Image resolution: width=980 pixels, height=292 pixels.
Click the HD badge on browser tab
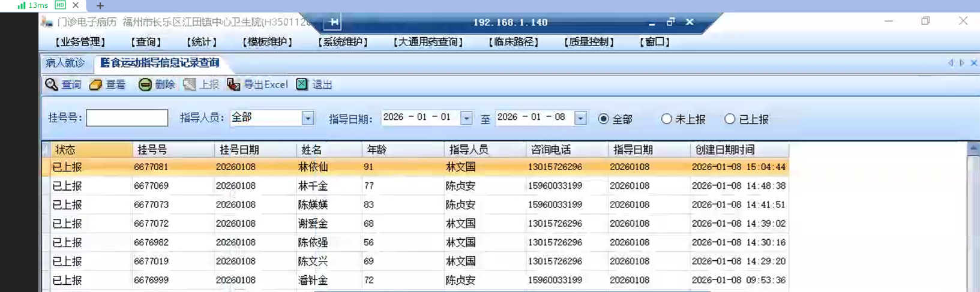[x=60, y=5]
